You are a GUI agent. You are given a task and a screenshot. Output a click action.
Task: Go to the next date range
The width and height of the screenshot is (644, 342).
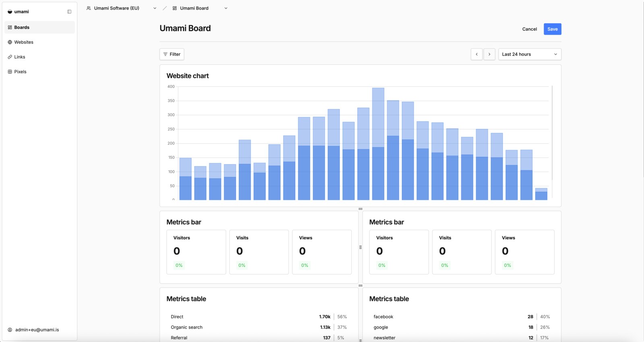click(x=489, y=54)
